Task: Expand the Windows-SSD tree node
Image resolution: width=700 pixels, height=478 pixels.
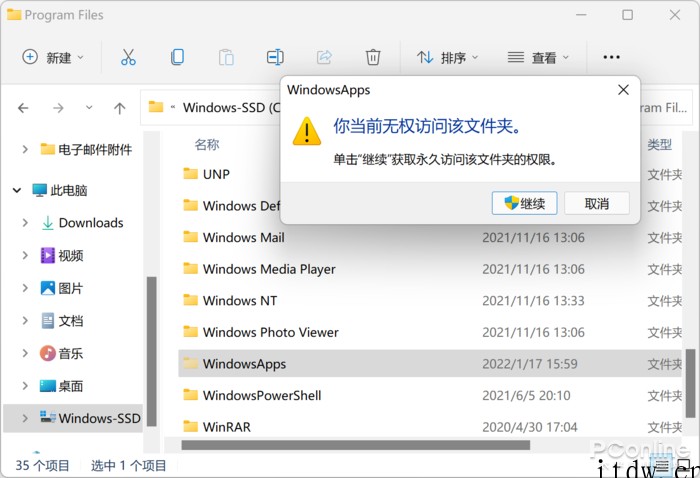Action: (x=25, y=418)
